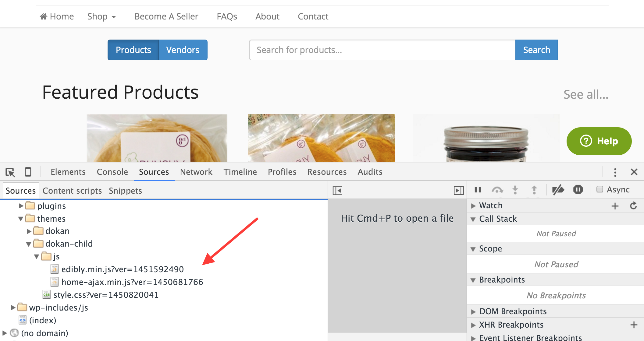Expand the plugins folder
This screenshot has height=341, width=644.
(21, 206)
